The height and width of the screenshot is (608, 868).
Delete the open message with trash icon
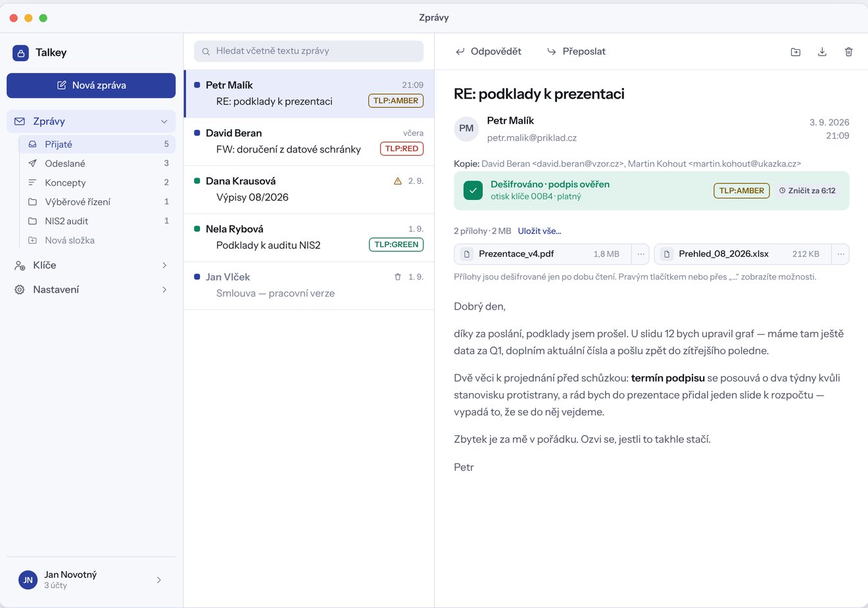pyautogui.click(x=849, y=52)
